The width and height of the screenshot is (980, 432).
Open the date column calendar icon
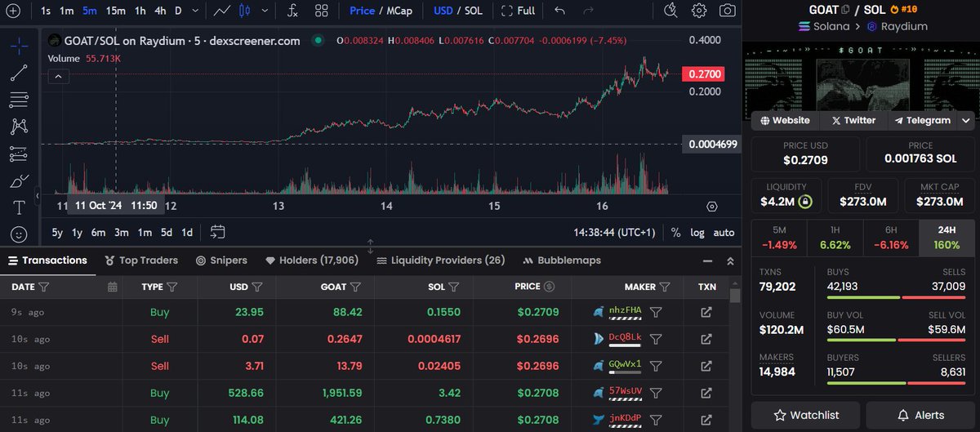click(x=113, y=287)
